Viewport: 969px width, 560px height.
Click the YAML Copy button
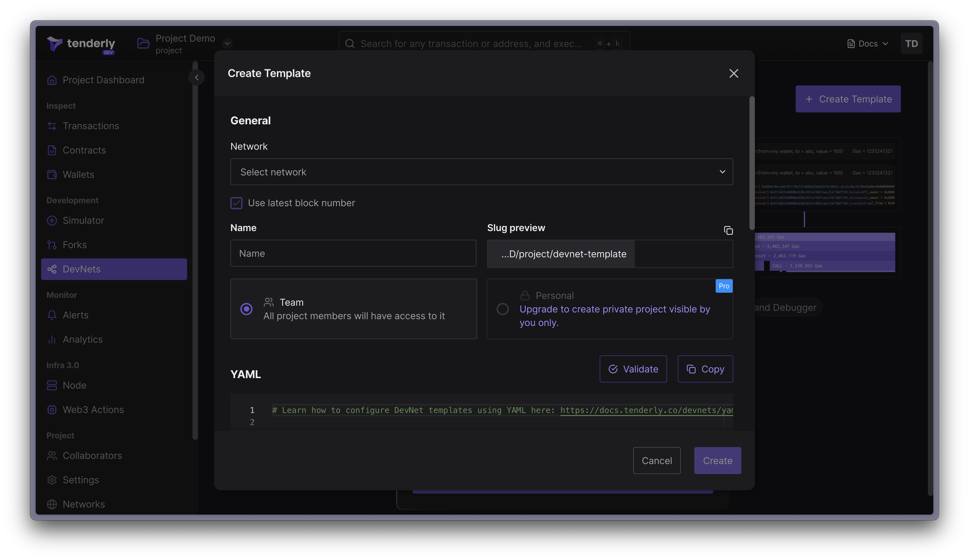click(x=705, y=369)
